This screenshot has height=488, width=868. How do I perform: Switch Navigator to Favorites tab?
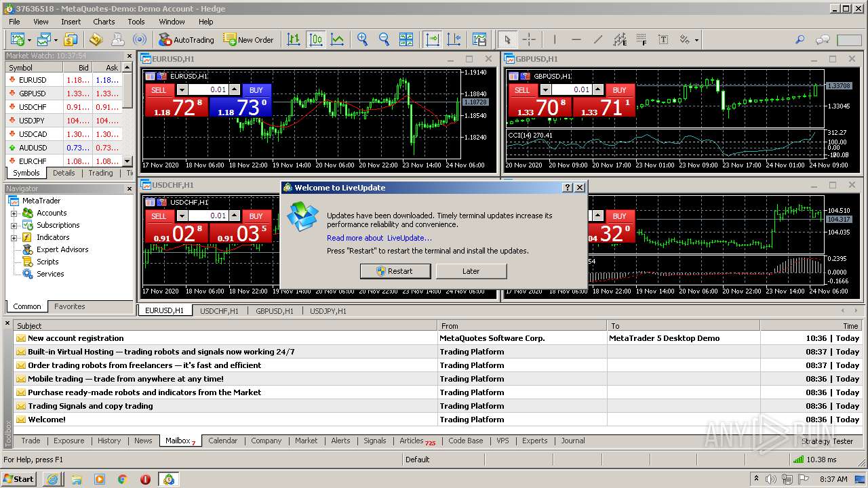(70, 306)
